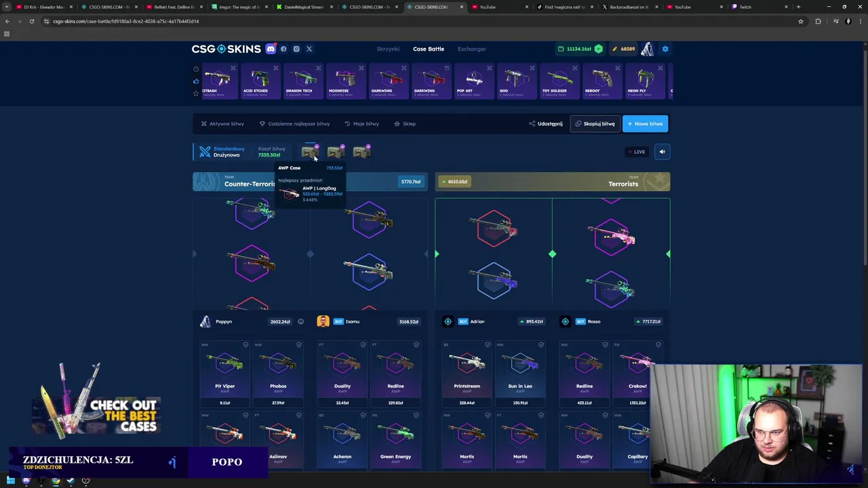Click the green add funds plus icon
Viewport: 868px width, 488px height.
click(x=598, y=49)
